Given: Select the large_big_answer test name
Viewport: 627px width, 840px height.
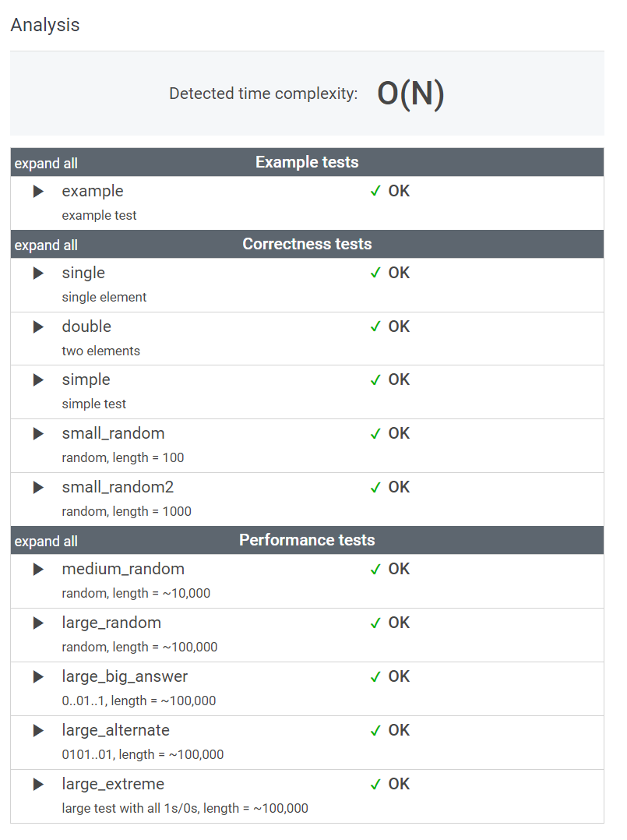Looking at the screenshot, I should (x=125, y=676).
